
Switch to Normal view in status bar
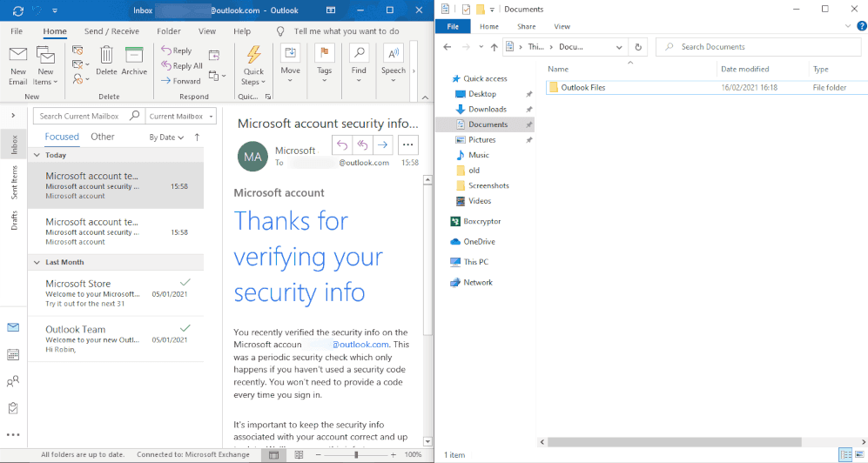point(274,454)
